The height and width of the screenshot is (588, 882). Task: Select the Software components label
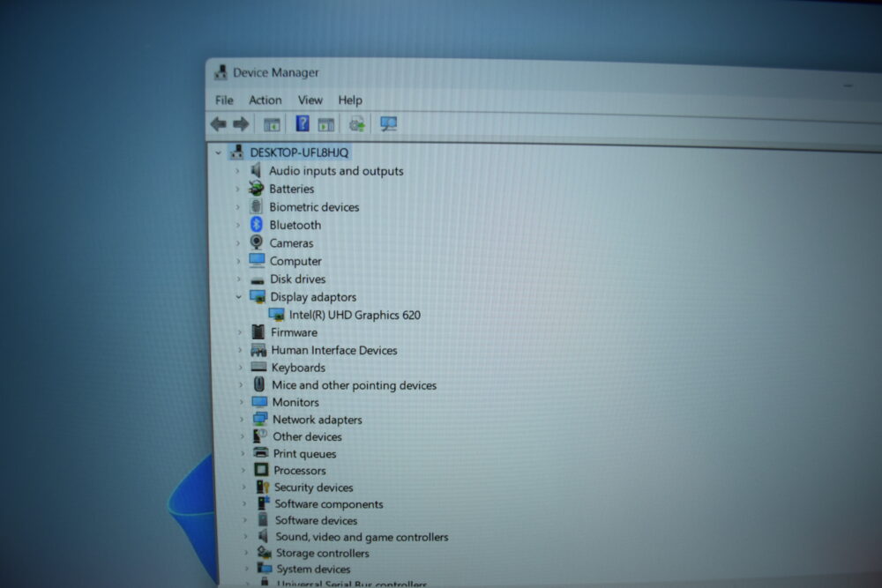click(328, 504)
